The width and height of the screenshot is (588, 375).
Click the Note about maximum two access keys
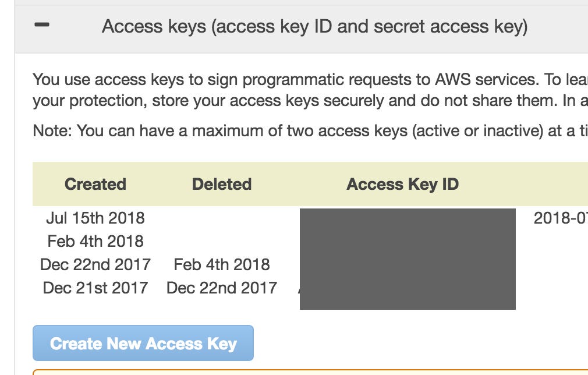[309, 130]
